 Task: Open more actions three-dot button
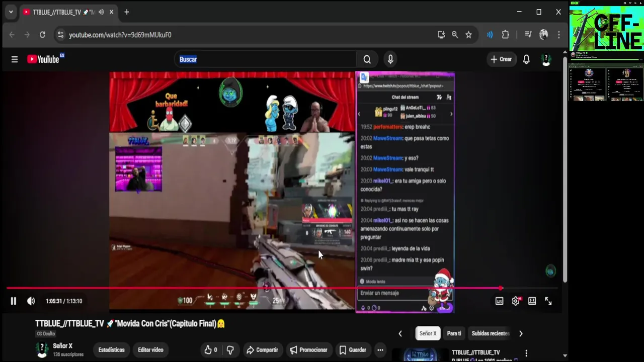(380, 350)
